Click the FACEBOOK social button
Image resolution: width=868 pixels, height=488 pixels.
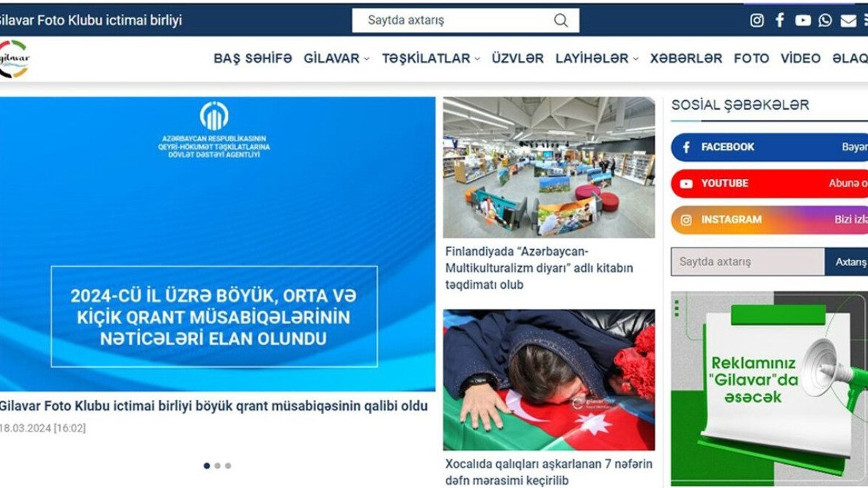770,147
